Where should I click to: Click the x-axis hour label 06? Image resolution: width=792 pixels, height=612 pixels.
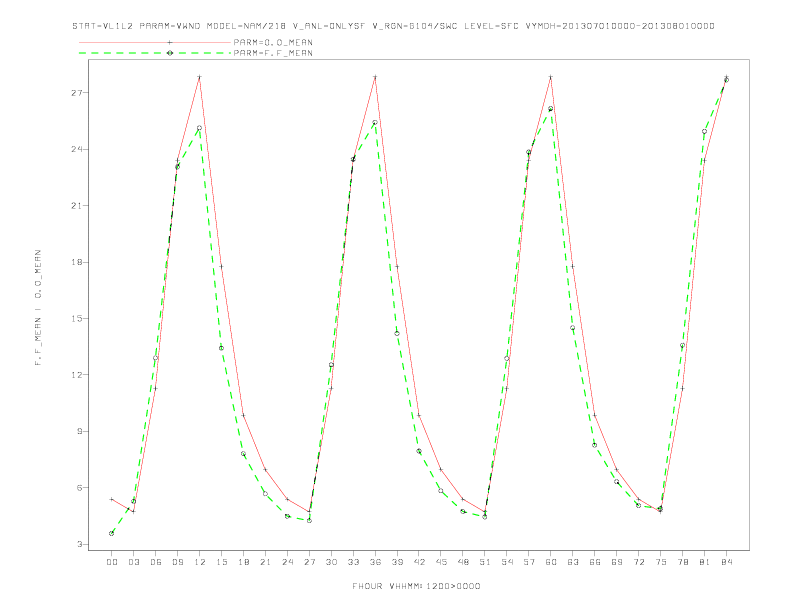[x=156, y=562]
